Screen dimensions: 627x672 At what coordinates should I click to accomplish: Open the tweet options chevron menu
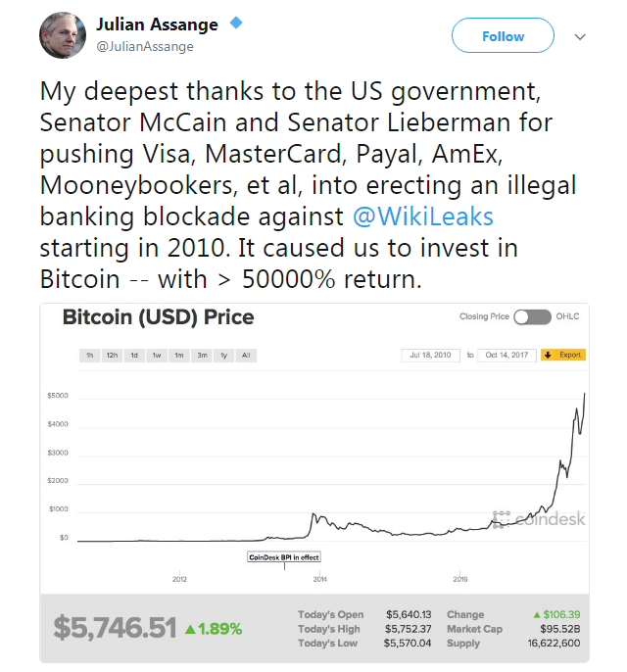(579, 37)
